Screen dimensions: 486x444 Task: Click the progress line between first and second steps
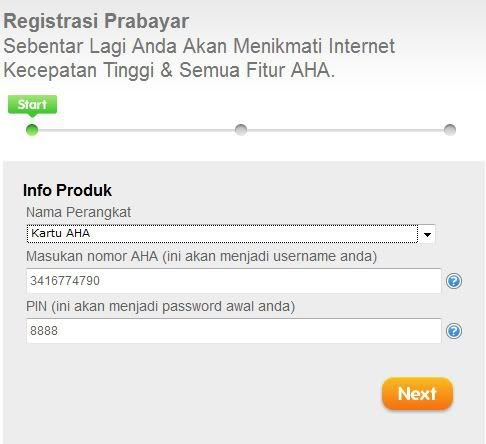(x=136, y=130)
